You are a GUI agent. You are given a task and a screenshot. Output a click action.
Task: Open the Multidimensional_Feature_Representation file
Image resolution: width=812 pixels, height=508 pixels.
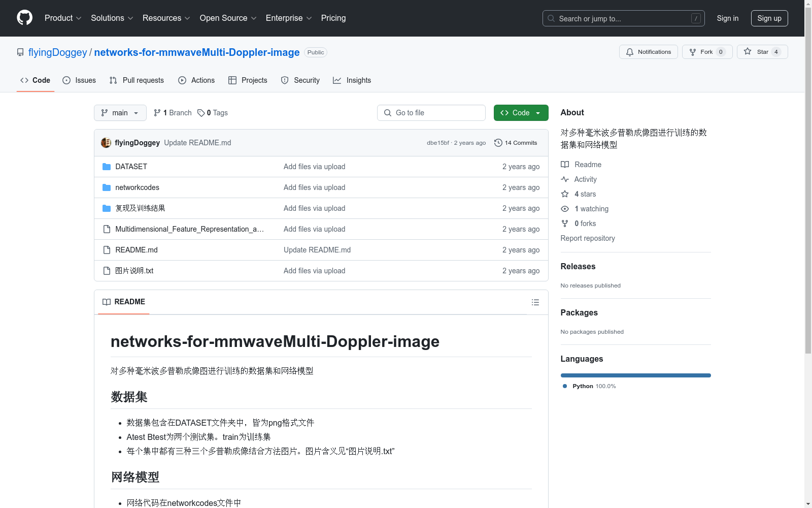pyautogui.click(x=189, y=229)
